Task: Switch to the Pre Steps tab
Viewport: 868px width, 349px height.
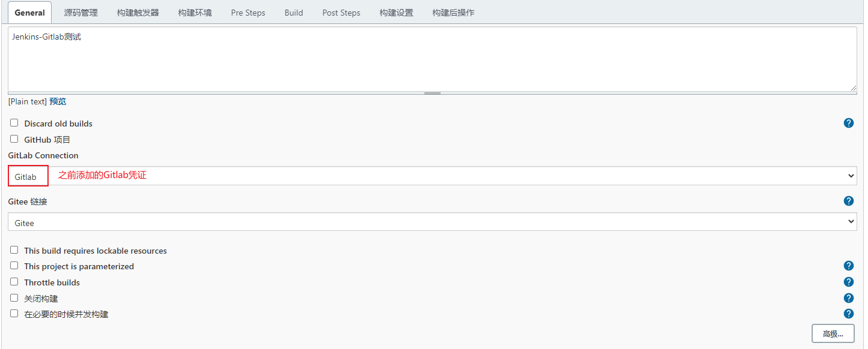Action: pyautogui.click(x=248, y=13)
